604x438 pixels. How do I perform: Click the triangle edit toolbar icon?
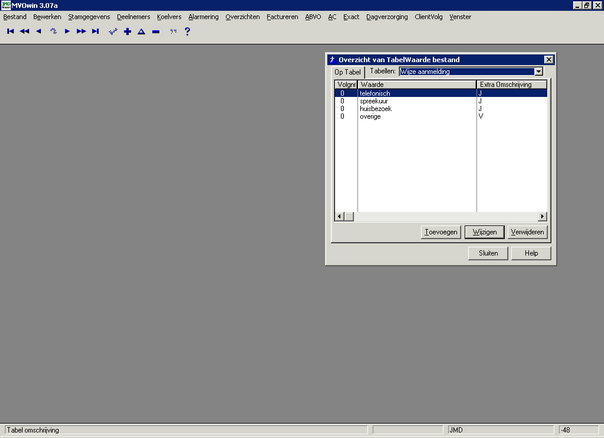point(141,32)
